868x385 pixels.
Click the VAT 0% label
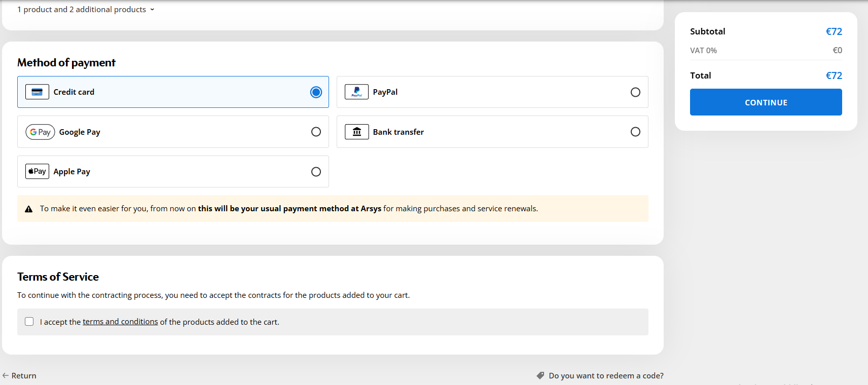tap(703, 50)
